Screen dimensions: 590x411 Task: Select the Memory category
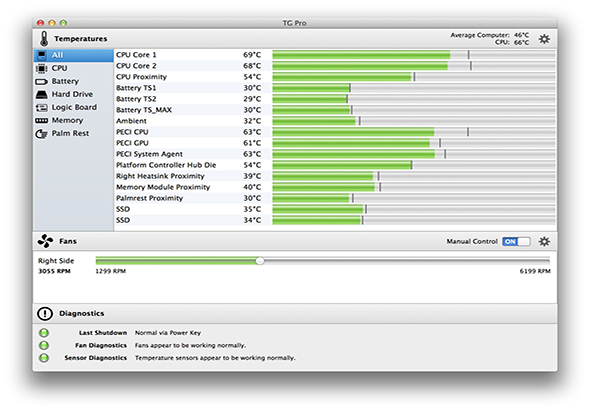click(x=74, y=120)
